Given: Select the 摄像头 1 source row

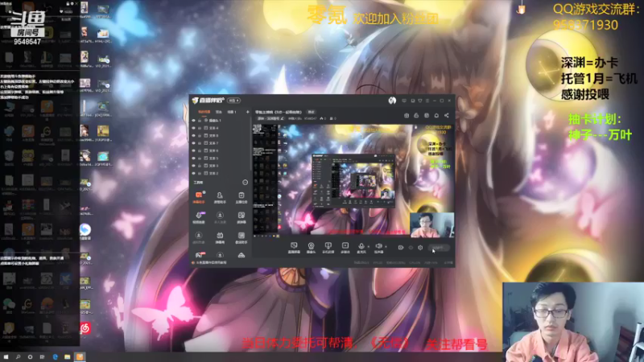Looking at the screenshot, I should click(221, 121).
